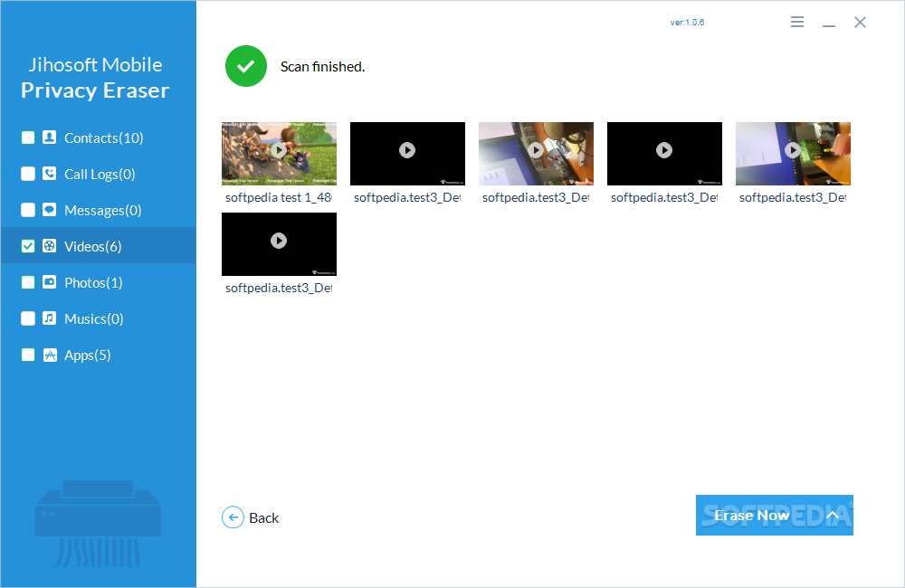905x588 pixels.
Task: Click the Musics note icon
Action: (50, 318)
